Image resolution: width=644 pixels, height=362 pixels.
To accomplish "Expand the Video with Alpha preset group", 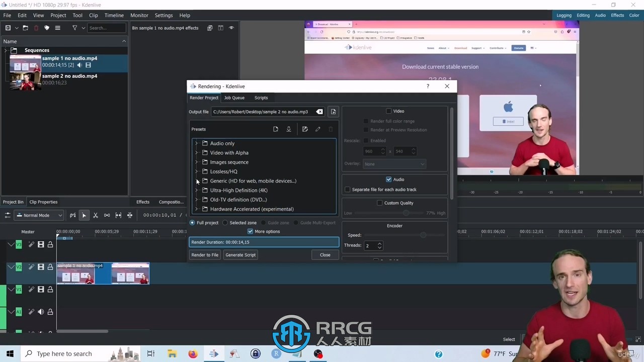I will point(196,153).
